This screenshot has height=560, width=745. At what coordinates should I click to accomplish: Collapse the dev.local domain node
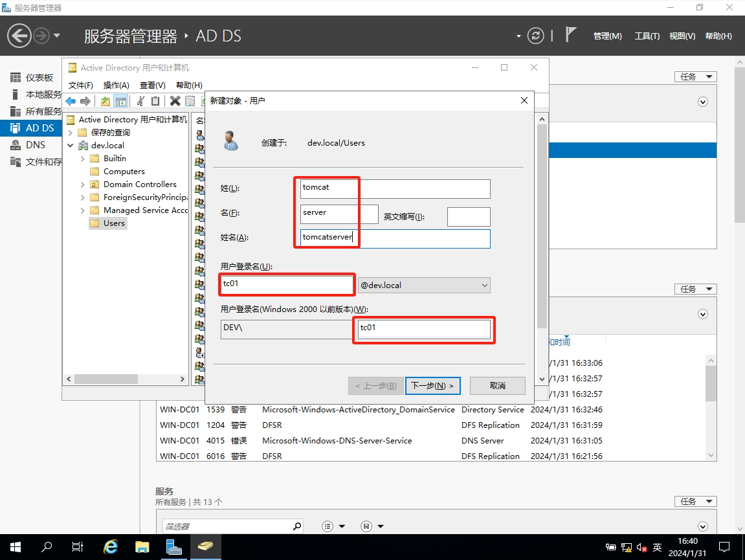[71, 146]
